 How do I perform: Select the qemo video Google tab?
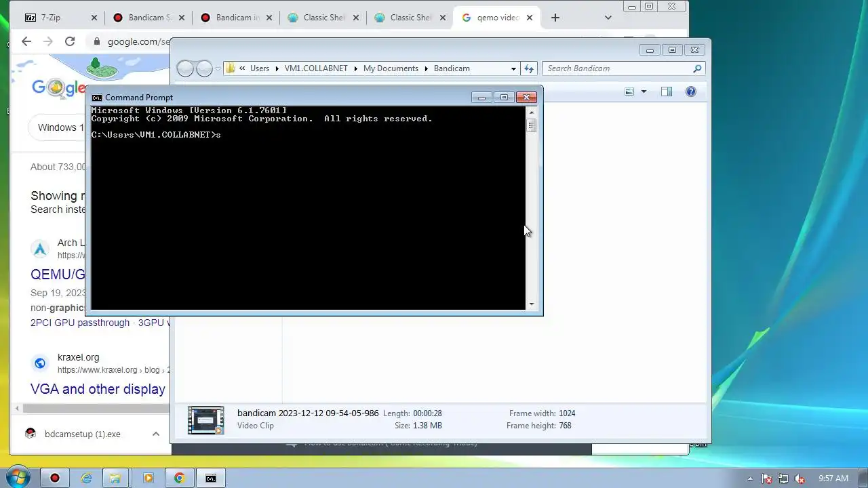tap(496, 18)
